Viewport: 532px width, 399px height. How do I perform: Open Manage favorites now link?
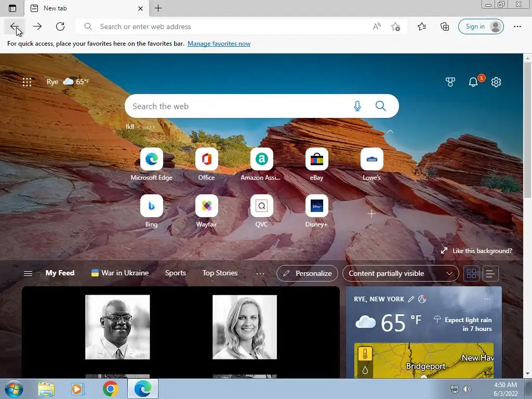[x=219, y=44]
